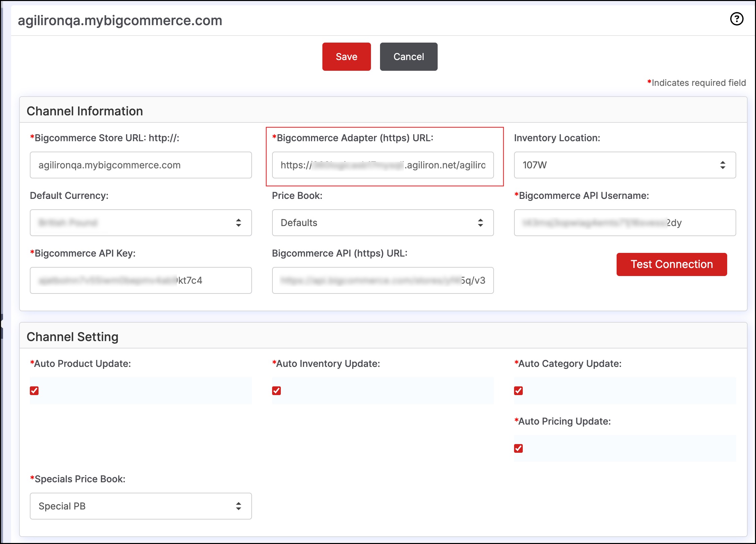The width and height of the screenshot is (756, 544).
Task: Click the Channel Setting section heading
Action: 72,337
